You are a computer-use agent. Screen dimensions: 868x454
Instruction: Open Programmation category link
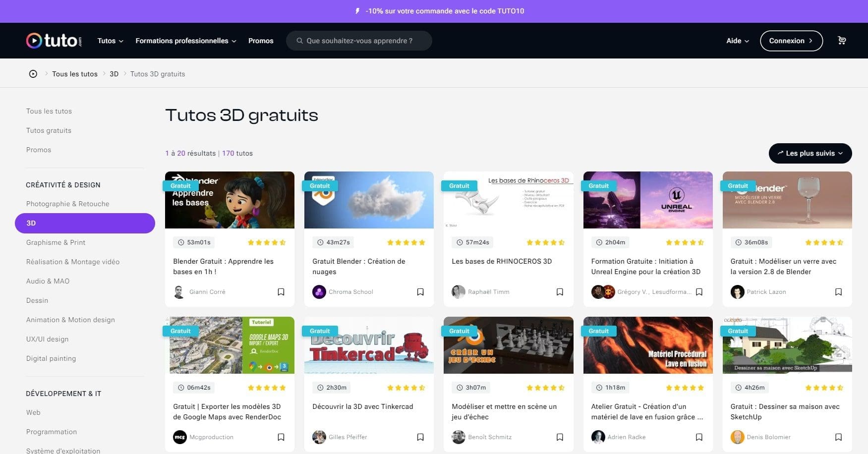[52, 432]
